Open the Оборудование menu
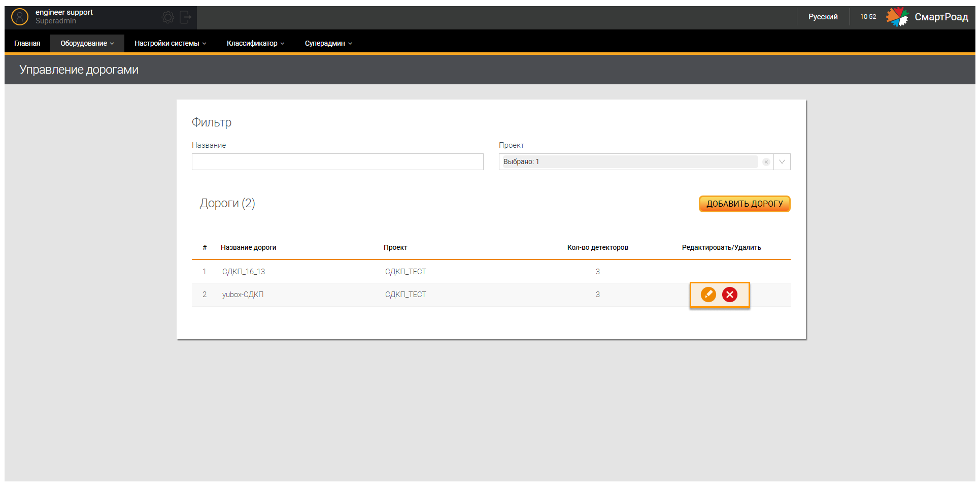This screenshot has width=980, height=487. pyautogui.click(x=87, y=43)
